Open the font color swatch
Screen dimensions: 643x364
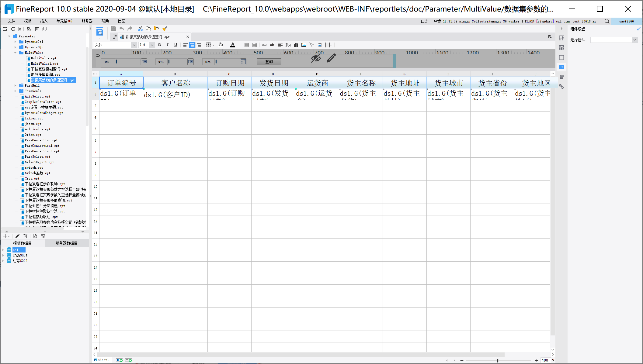(233, 45)
